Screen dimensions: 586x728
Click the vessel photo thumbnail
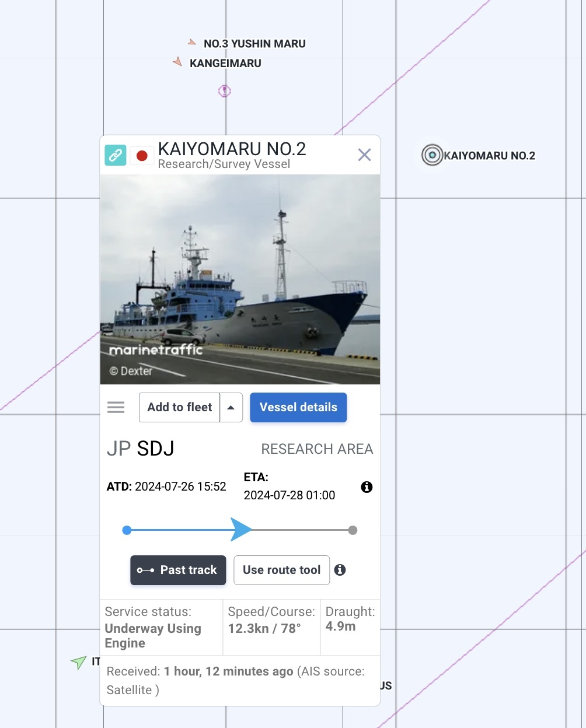click(240, 279)
